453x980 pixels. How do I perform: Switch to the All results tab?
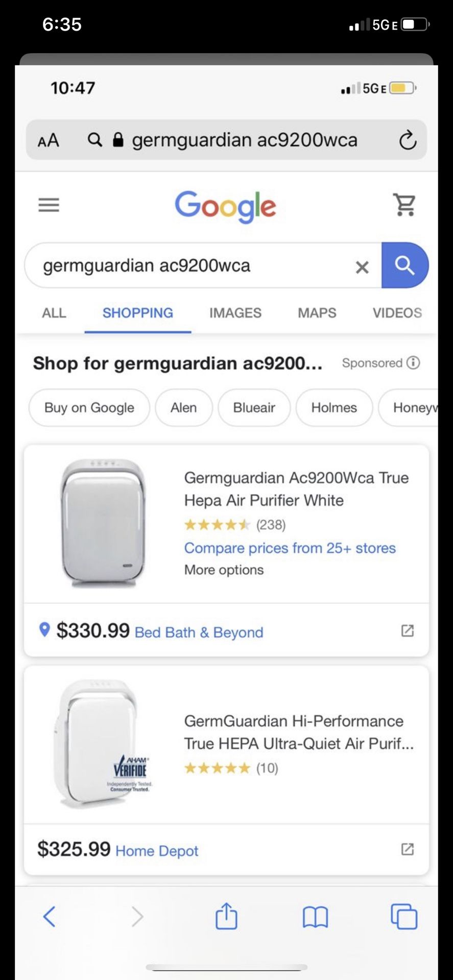point(54,313)
